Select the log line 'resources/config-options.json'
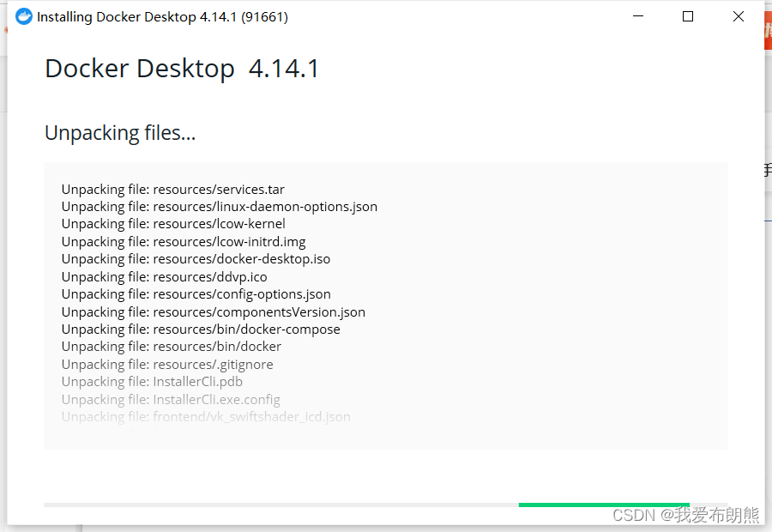772x532 pixels. (x=196, y=294)
